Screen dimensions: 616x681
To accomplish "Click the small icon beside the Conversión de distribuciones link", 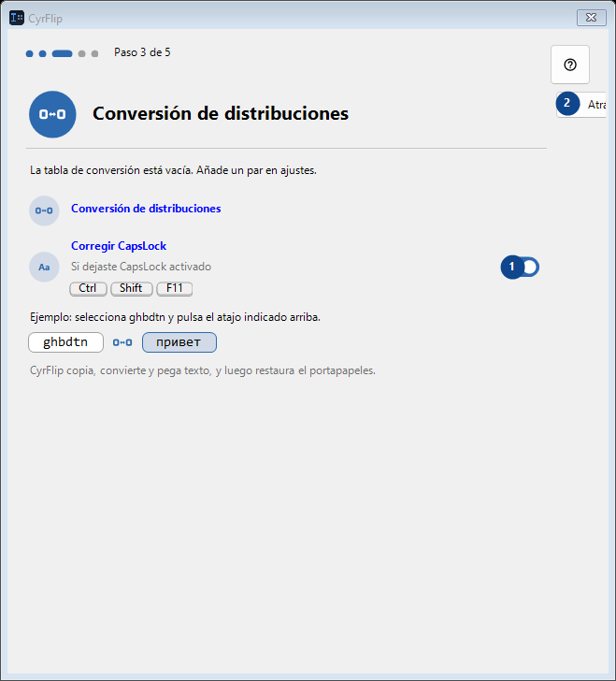I will pos(44,210).
